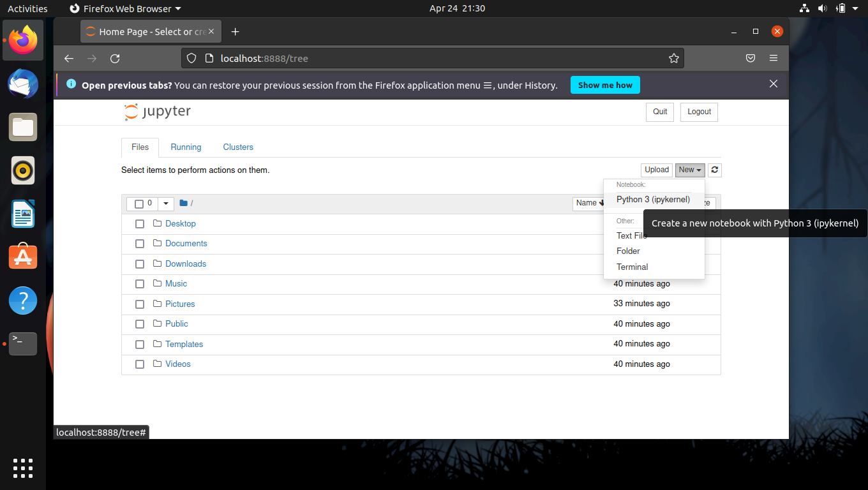Click the Jupyter logo
This screenshot has height=490, width=868.
tap(158, 112)
